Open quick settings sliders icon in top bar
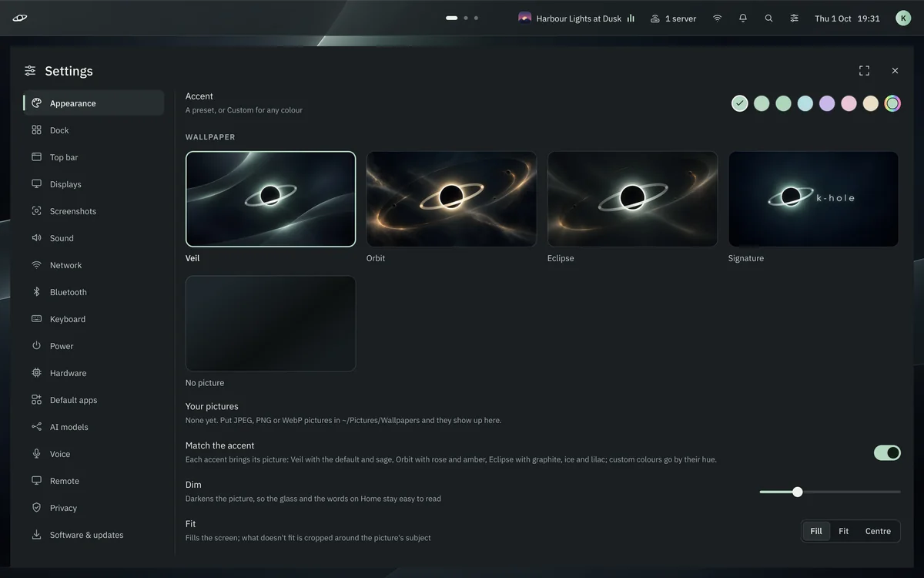924x578 pixels. click(794, 18)
